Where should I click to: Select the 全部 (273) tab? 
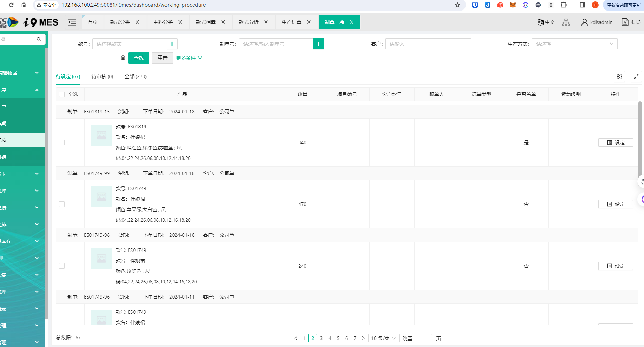coord(135,76)
